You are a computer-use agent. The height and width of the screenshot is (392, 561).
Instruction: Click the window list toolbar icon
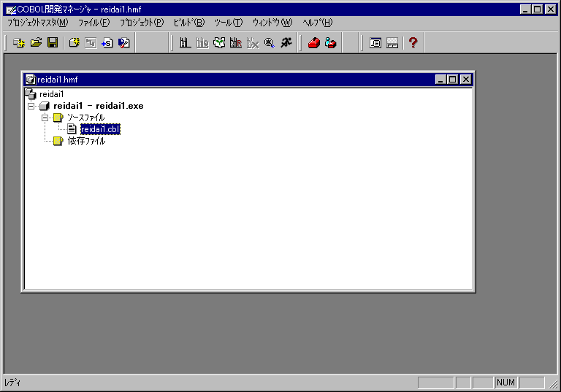coord(375,43)
